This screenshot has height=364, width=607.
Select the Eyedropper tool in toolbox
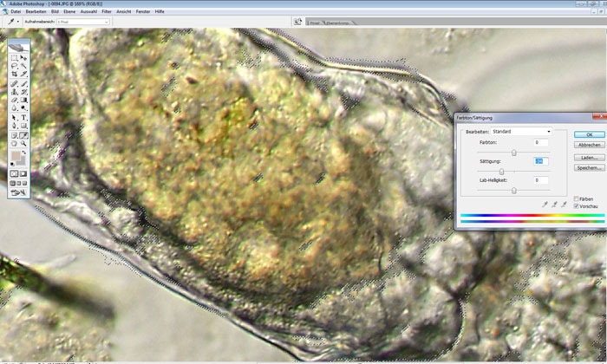(24, 135)
